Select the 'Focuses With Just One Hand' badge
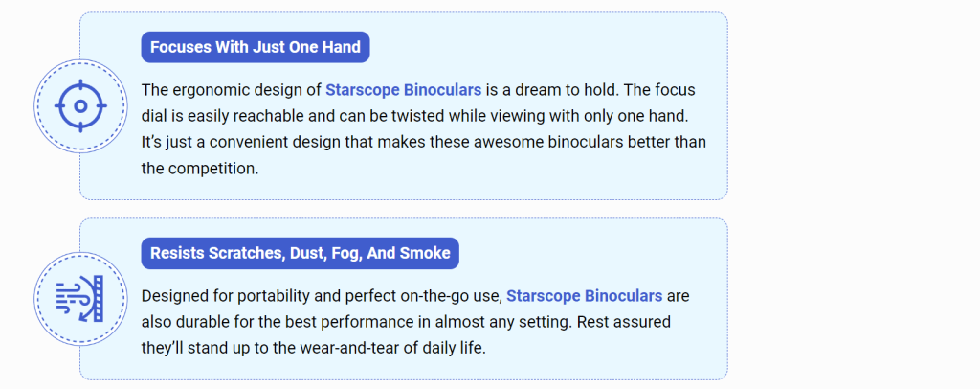The image size is (980, 389). (255, 47)
